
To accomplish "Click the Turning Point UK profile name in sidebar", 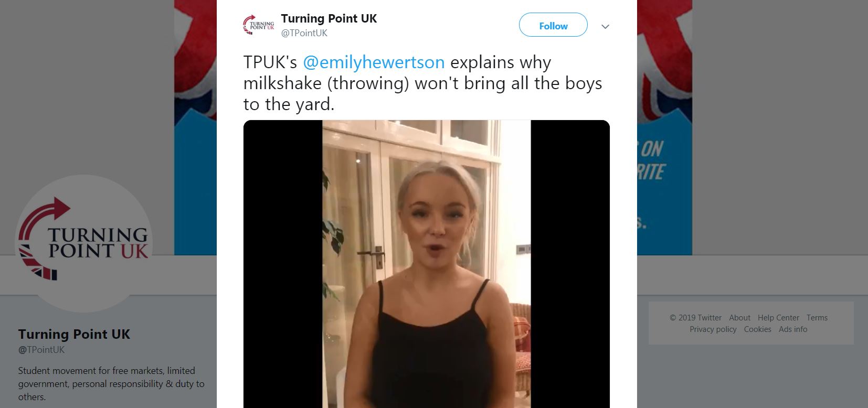I will click(74, 334).
